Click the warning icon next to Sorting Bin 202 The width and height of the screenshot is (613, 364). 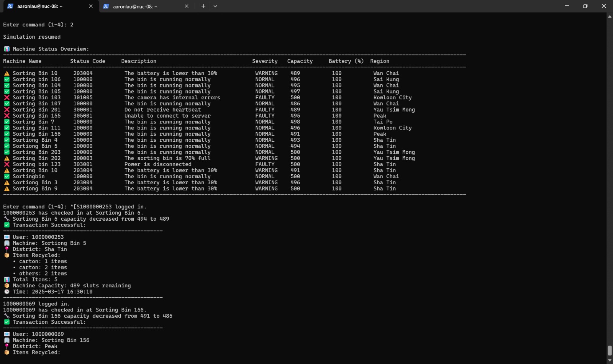pyautogui.click(x=7, y=158)
